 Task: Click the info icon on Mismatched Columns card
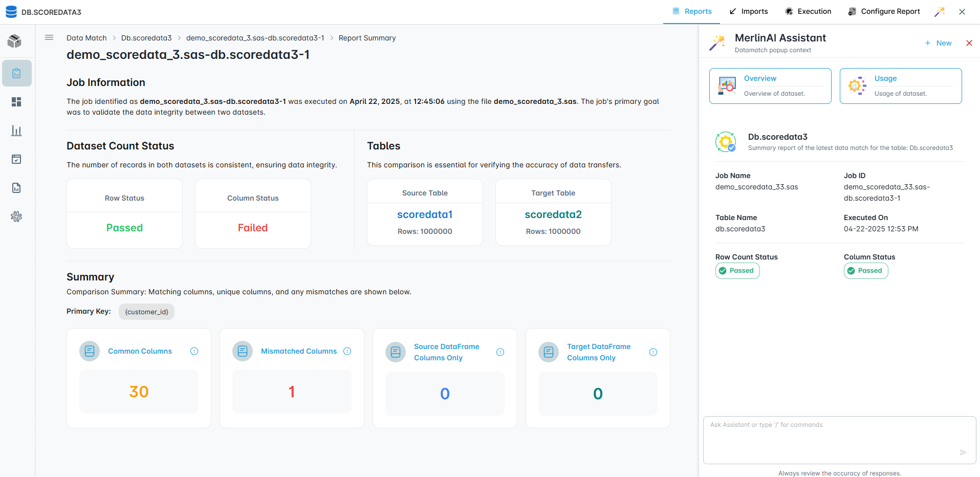347,351
